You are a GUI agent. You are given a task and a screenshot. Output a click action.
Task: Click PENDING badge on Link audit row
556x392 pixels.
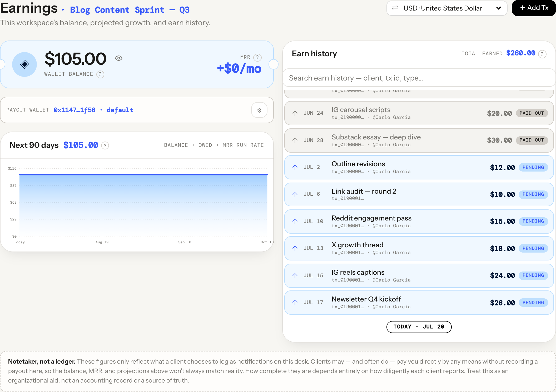pyautogui.click(x=533, y=194)
